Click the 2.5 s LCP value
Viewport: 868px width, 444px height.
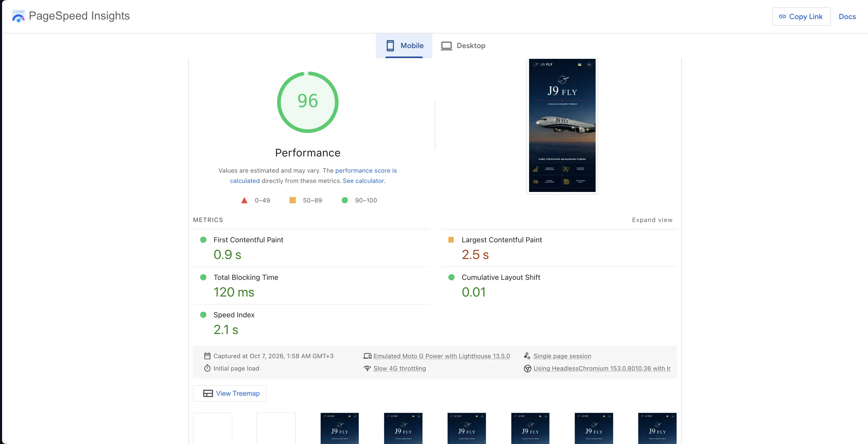point(475,255)
